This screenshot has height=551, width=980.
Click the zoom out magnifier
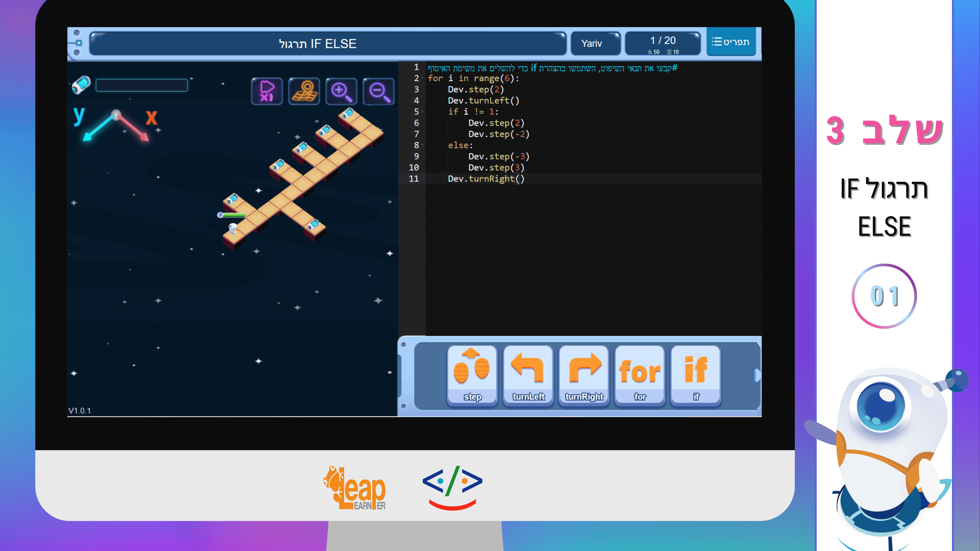click(379, 91)
